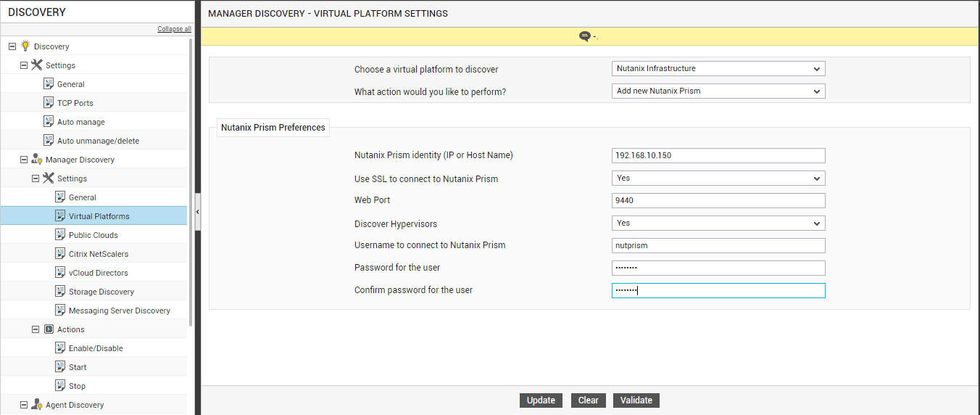
Task: Click the Nutanix Prism Preferences heading
Action: (273, 128)
